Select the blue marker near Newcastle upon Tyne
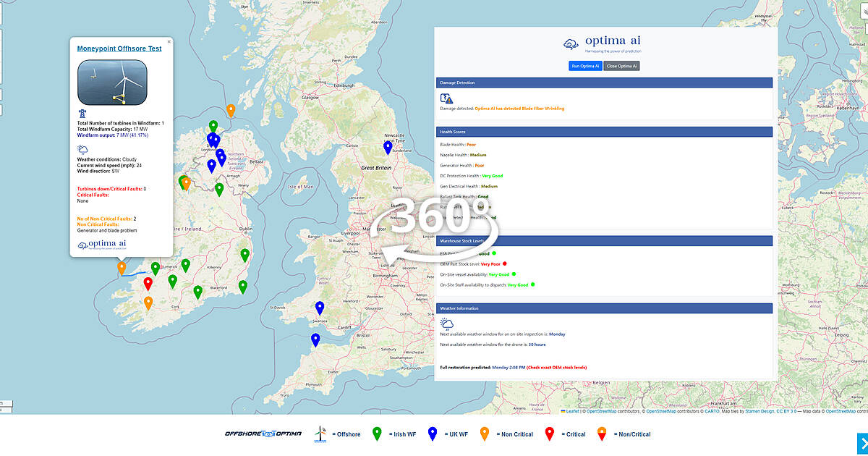Screen dimensions: 868x456 click(388, 148)
